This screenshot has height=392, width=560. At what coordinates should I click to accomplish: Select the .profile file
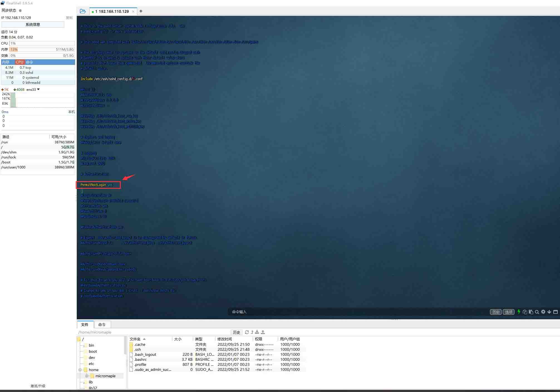coord(217,364)
